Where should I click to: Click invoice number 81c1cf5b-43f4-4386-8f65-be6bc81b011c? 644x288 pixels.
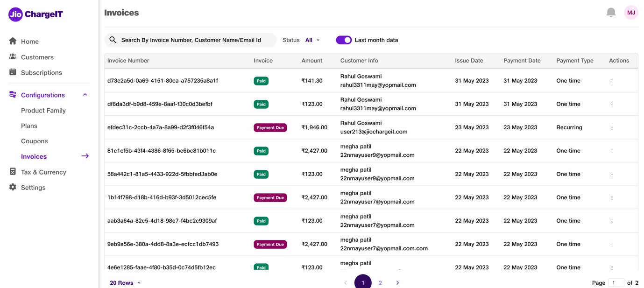click(162, 151)
